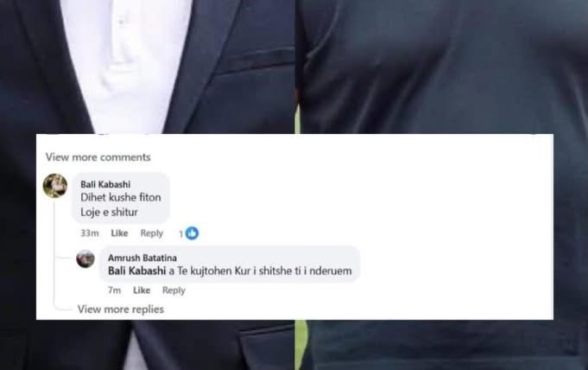This screenshot has height=370, width=588.
Task: Open the reaction count "1" beside thumbs-up
Action: (181, 234)
